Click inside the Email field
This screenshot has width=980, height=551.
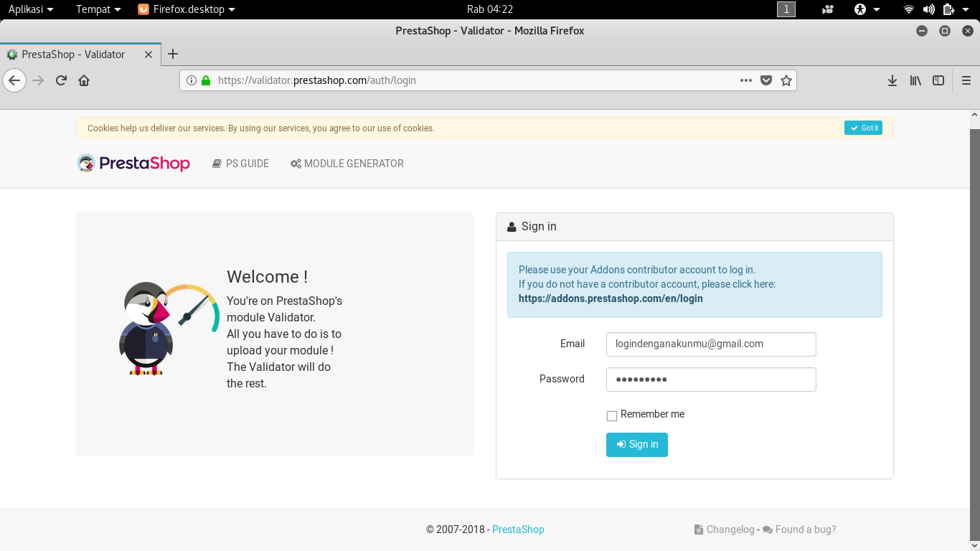coord(711,344)
